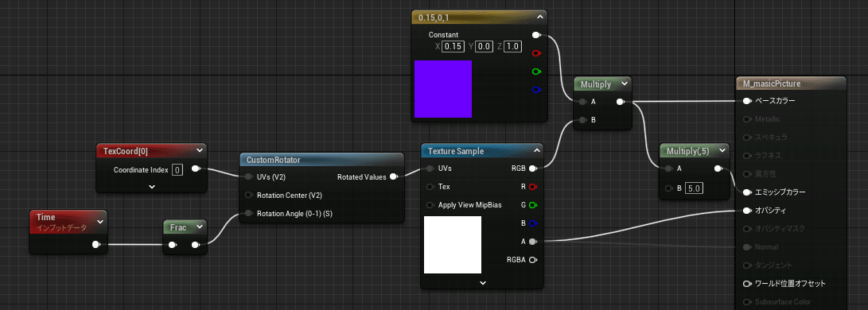The width and height of the screenshot is (868, 310).
Task: Select the RGBA output pin on Texture Sample
Action: (x=533, y=260)
